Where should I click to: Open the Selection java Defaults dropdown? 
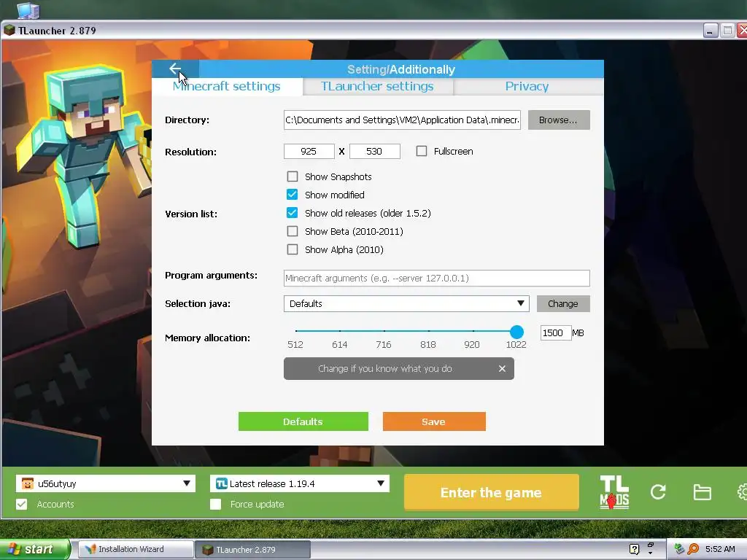(406, 304)
